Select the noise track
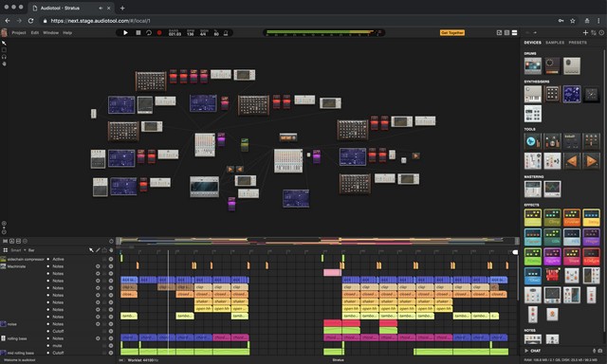The width and height of the screenshot is (607, 364). 11,324
